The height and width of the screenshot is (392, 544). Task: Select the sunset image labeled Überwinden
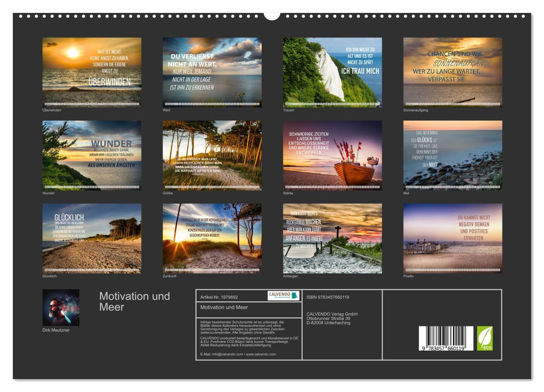coord(87,70)
